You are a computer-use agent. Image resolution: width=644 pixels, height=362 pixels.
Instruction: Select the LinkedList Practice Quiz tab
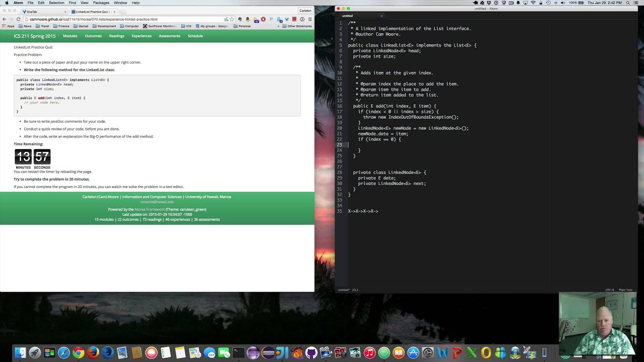(x=93, y=11)
